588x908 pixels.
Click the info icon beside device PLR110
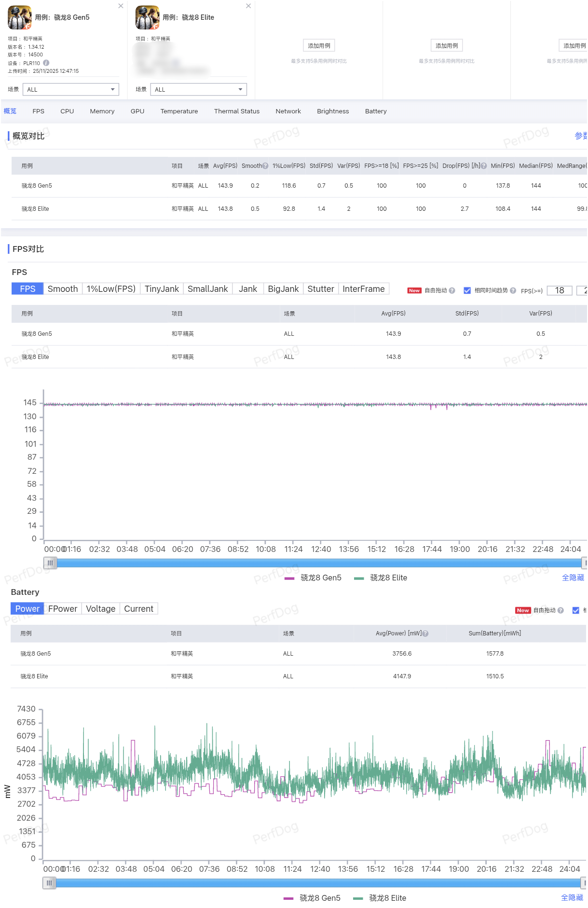[46, 63]
